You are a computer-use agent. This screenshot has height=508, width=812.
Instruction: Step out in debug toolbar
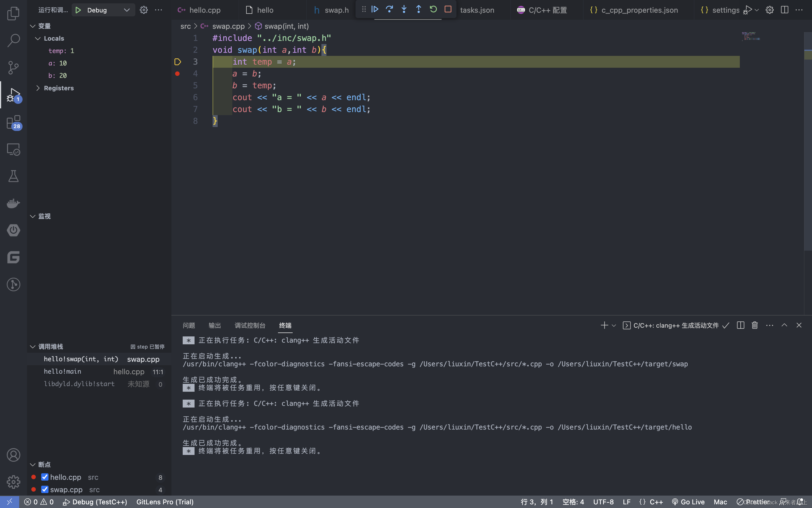click(418, 9)
